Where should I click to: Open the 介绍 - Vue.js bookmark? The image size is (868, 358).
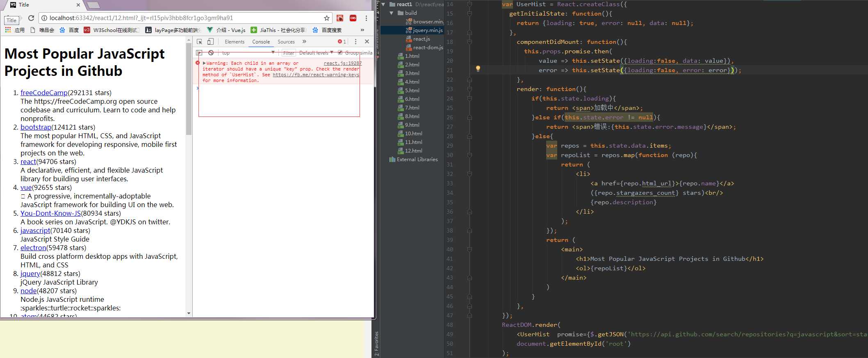pyautogui.click(x=226, y=30)
